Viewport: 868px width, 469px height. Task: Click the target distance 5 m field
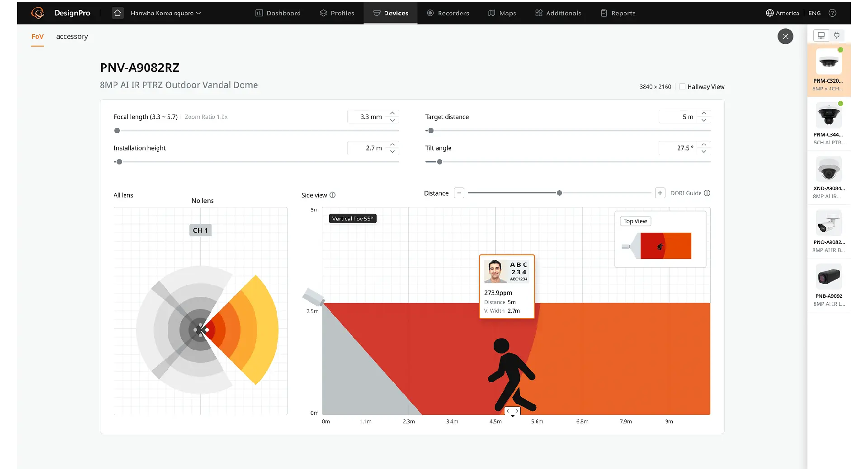click(678, 117)
